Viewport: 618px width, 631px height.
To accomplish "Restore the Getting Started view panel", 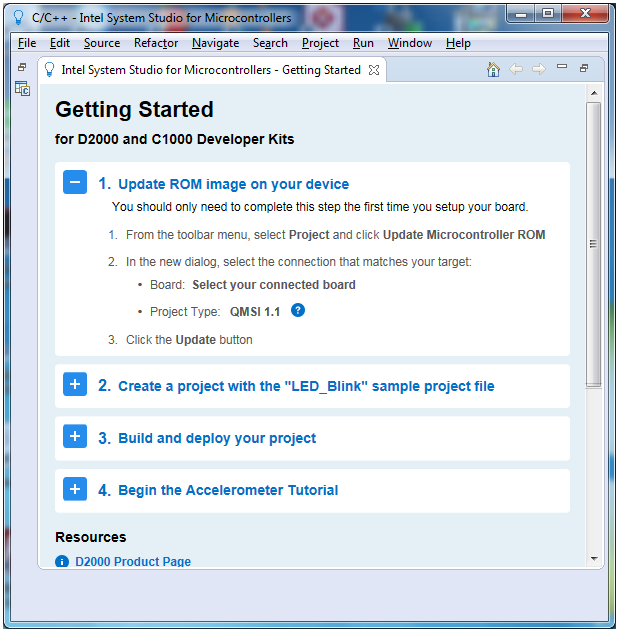I will point(584,68).
